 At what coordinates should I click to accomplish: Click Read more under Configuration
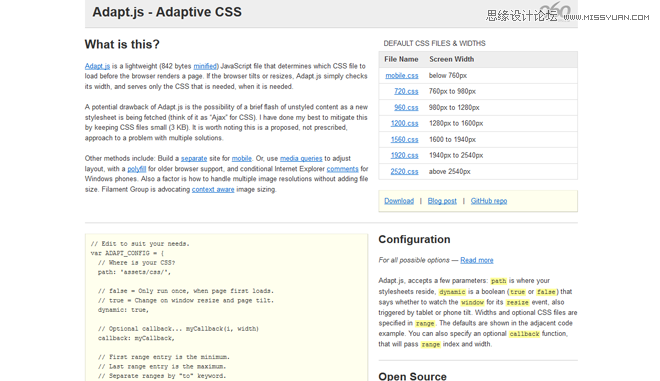(x=477, y=260)
